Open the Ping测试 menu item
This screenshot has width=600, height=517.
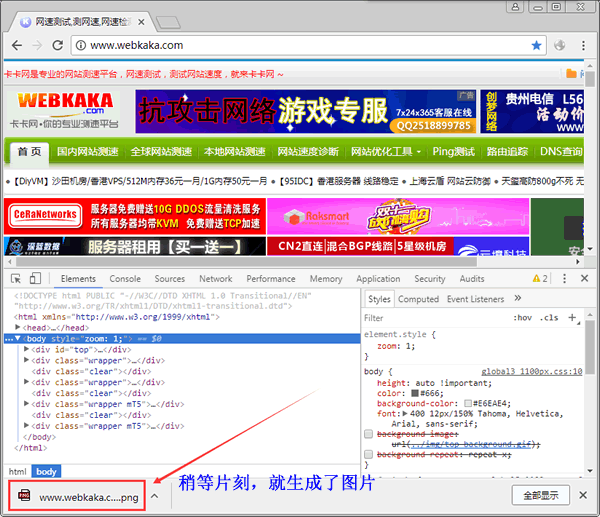point(454,152)
